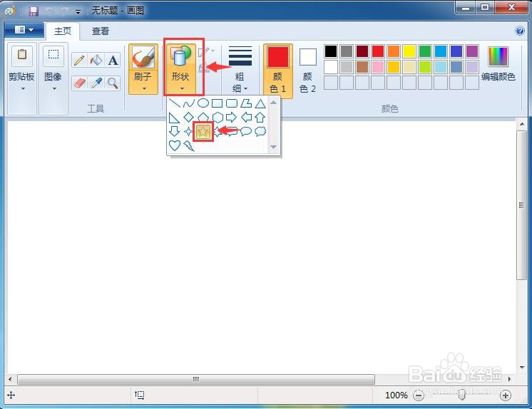Choose the purple color swatch
The width and height of the screenshot is (532, 409).
click(x=472, y=51)
